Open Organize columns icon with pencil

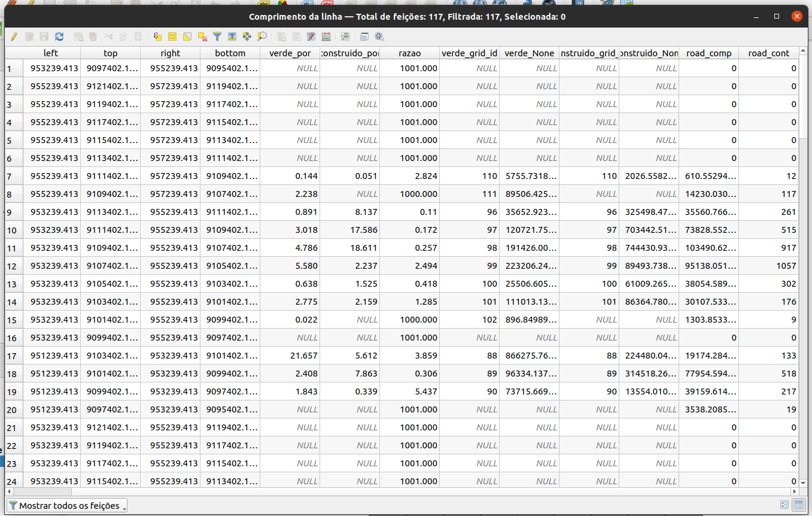click(311, 37)
